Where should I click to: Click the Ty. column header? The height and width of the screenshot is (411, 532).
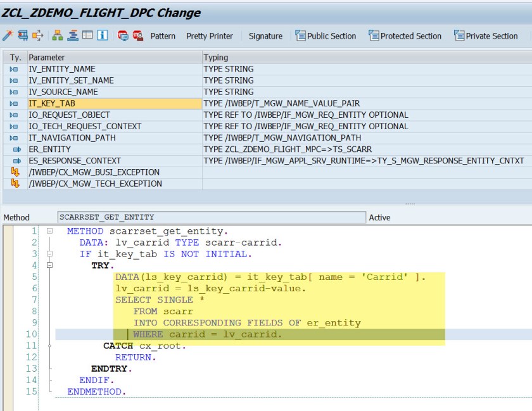15,58
